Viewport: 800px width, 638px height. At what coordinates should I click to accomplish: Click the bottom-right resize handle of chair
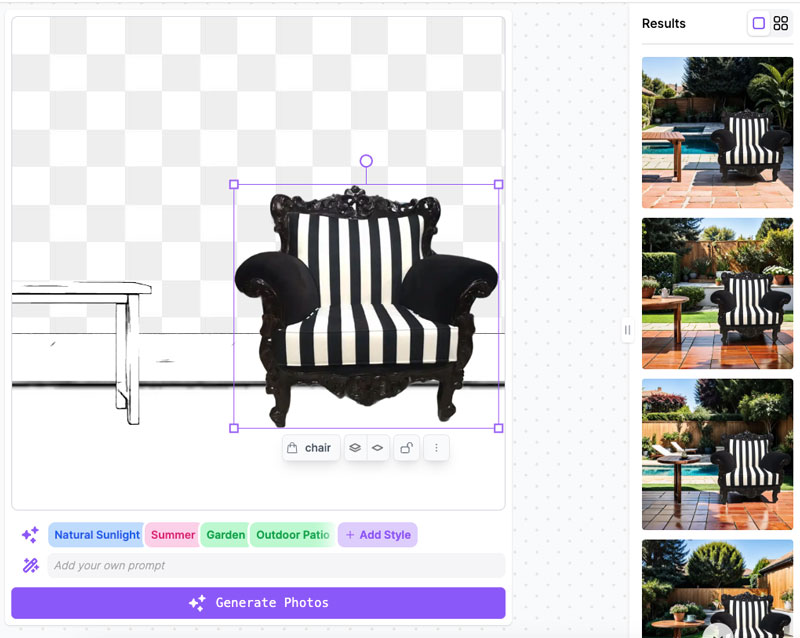[x=498, y=428]
